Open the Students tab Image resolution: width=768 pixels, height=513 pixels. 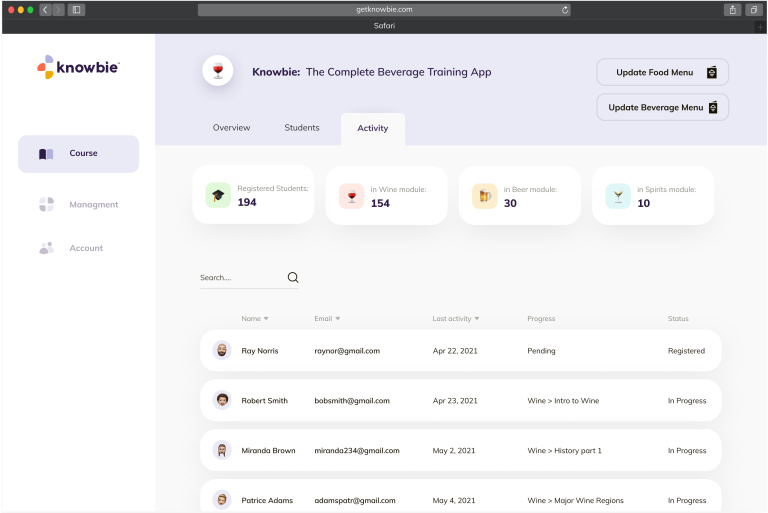pos(302,128)
